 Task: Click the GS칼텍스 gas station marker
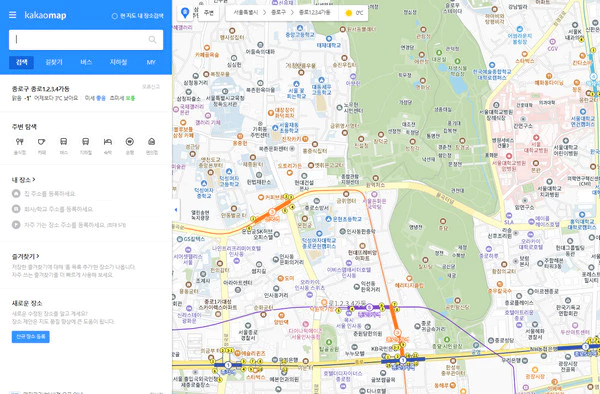pos(180,239)
